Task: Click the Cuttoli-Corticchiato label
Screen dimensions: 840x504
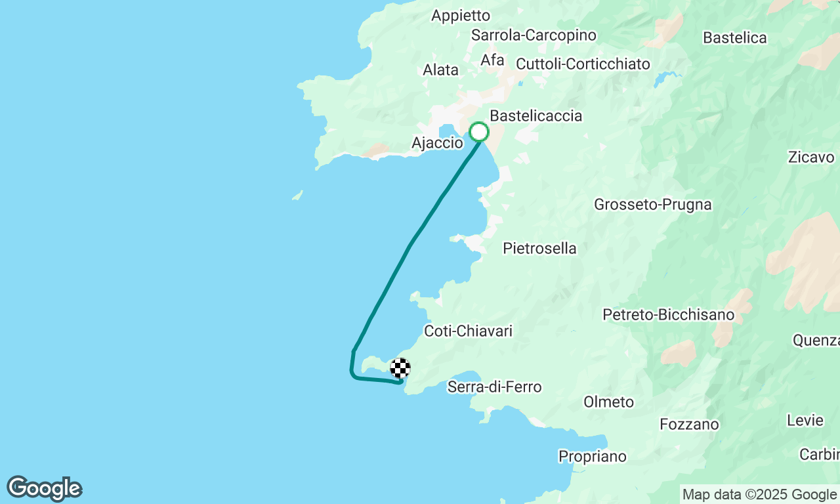Action: coord(583,64)
